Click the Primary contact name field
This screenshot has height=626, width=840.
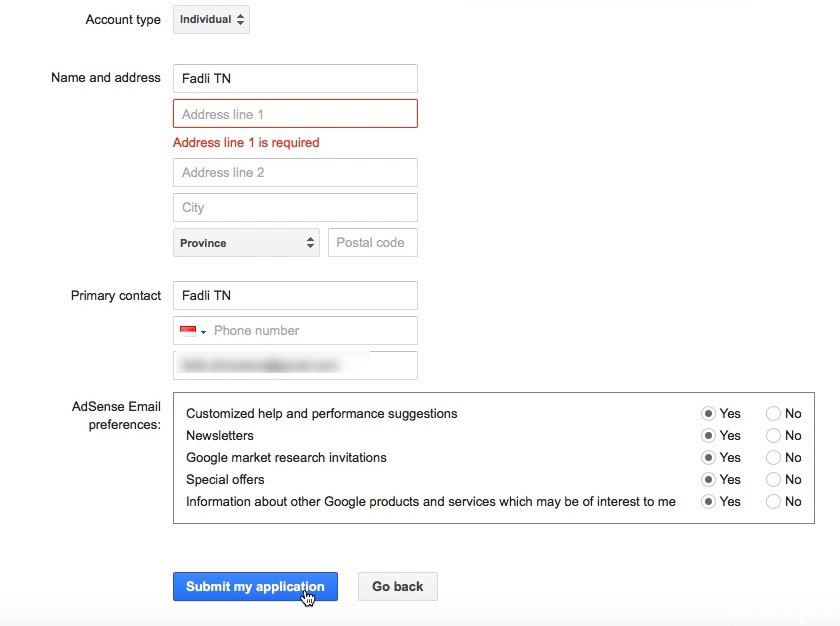pos(295,296)
